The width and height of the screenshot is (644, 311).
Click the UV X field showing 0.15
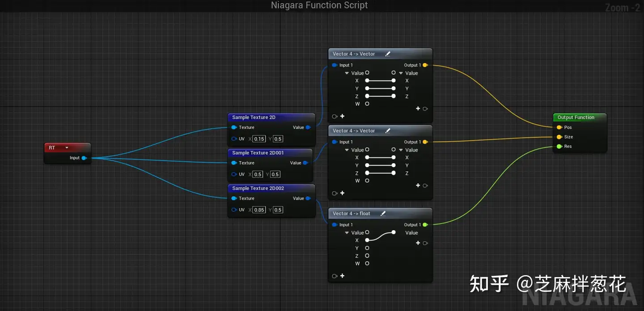(x=259, y=139)
